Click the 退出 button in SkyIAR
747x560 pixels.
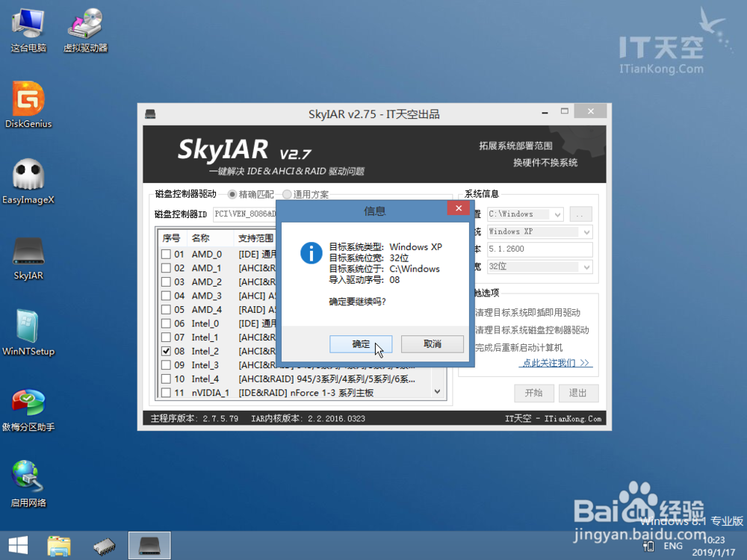point(578,393)
